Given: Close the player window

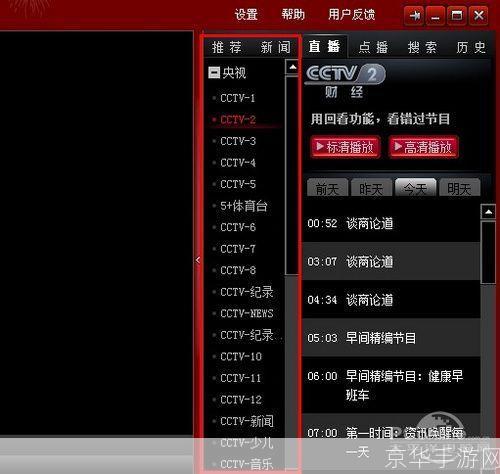Looking at the screenshot, I should pyautogui.click(x=479, y=15).
